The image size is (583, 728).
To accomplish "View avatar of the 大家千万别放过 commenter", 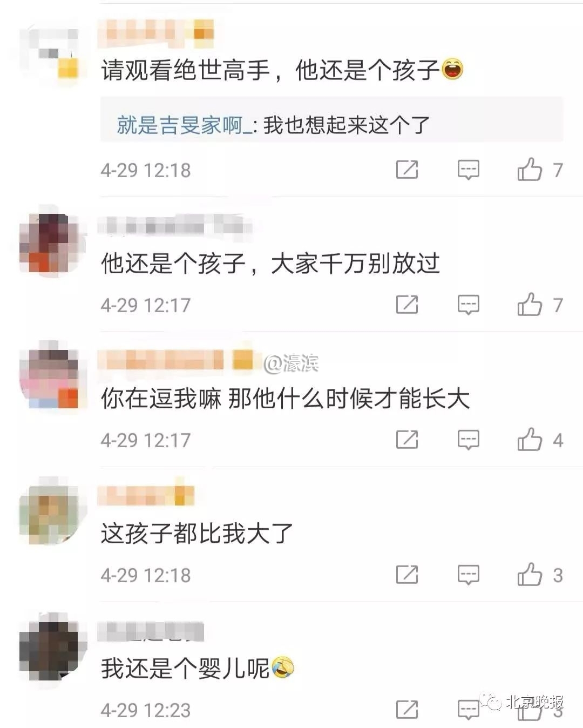I will 50,243.
